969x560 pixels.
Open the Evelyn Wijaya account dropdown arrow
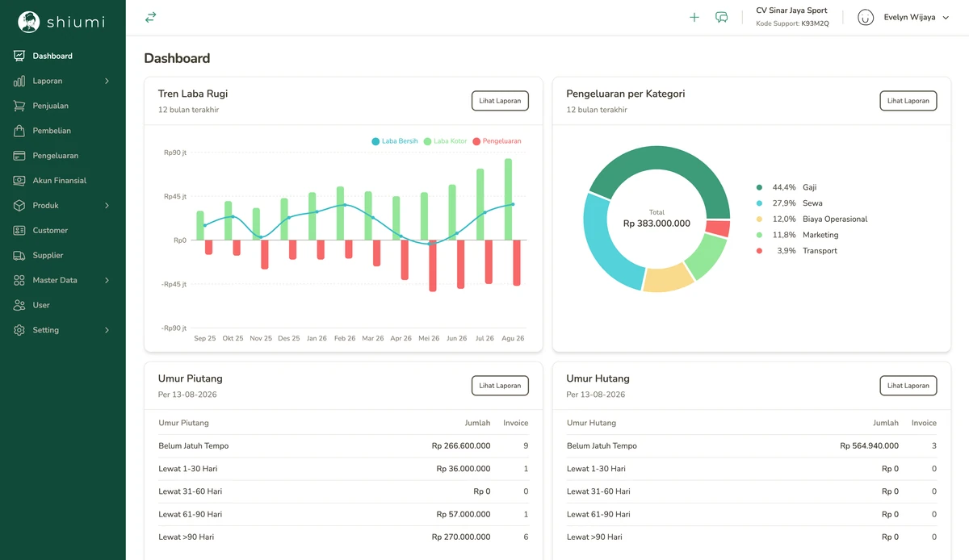(x=946, y=18)
